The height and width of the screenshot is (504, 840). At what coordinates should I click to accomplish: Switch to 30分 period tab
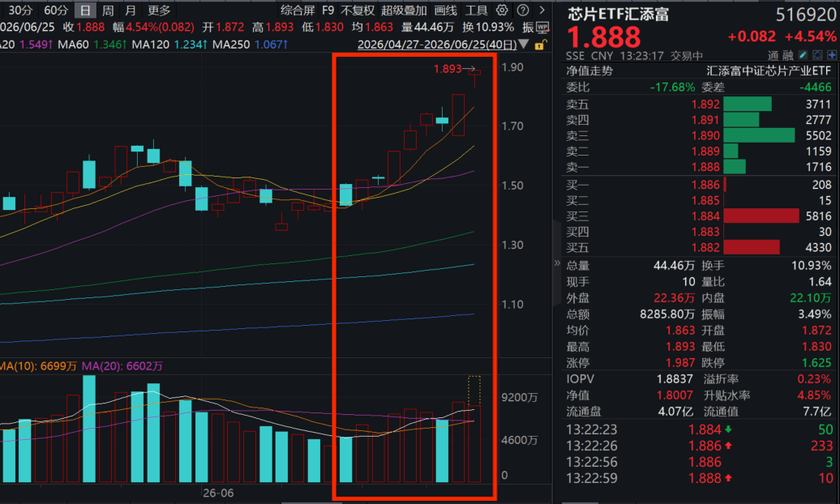(x=21, y=11)
